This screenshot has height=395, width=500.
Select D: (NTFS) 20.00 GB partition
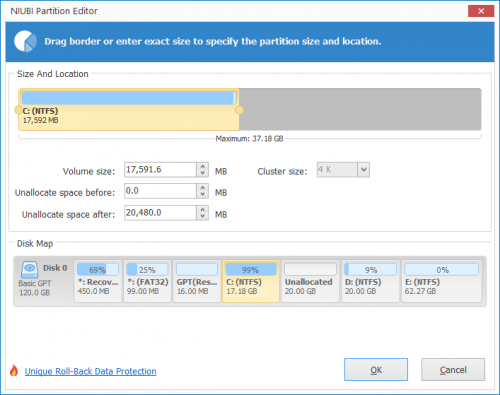pyautogui.click(x=370, y=281)
